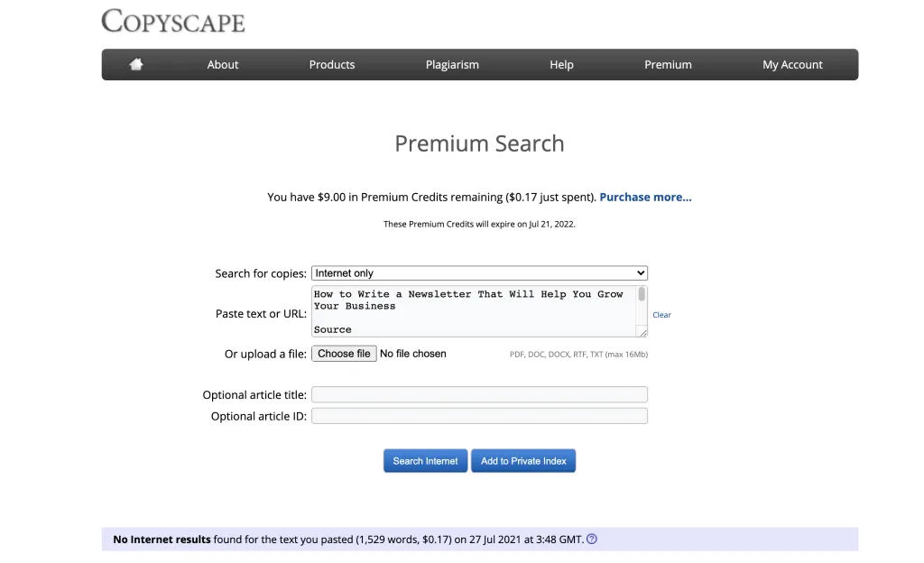Click the Search Internet button

pyautogui.click(x=425, y=461)
